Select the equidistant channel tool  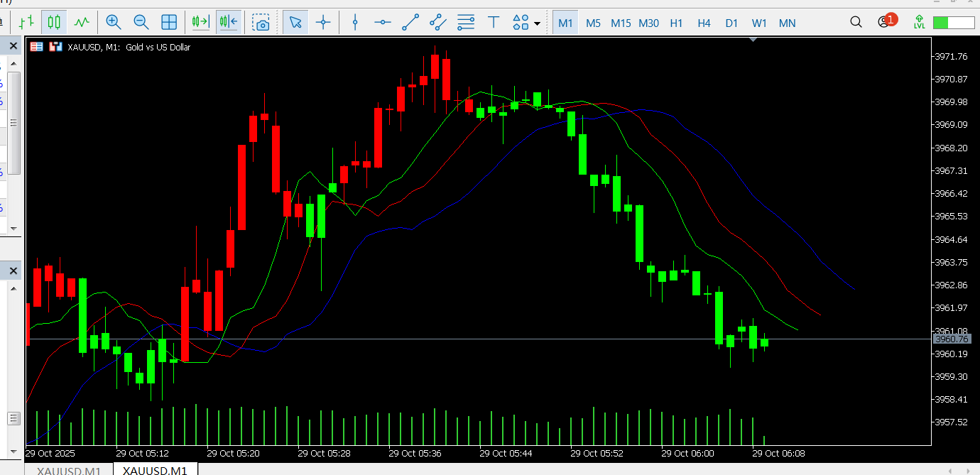click(438, 22)
